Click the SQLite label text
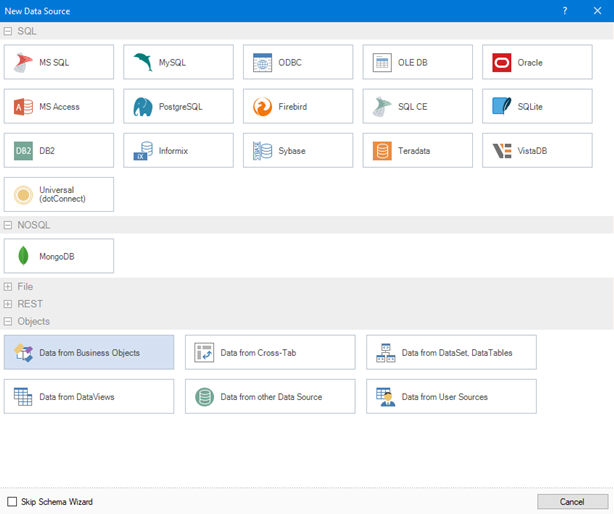 [530, 106]
